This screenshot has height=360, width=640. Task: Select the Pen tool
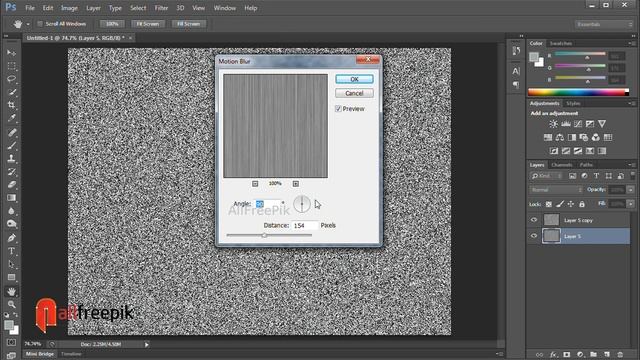[x=11, y=238]
